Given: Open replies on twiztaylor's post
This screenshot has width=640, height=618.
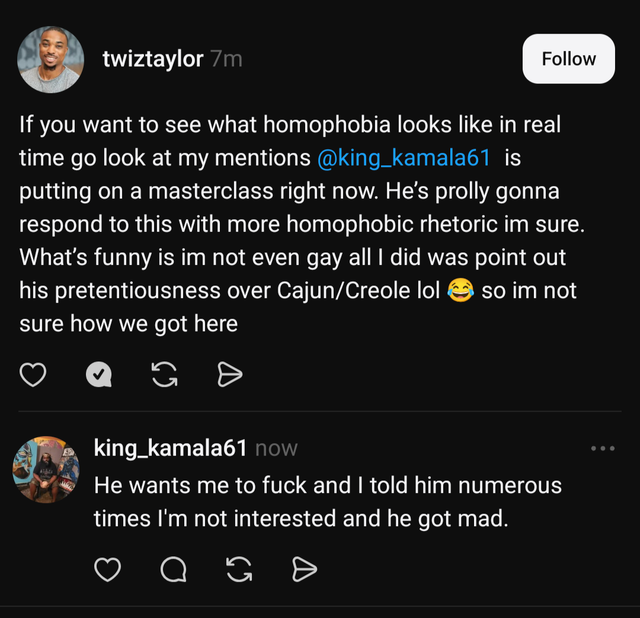Looking at the screenshot, I should coord(97,374).
